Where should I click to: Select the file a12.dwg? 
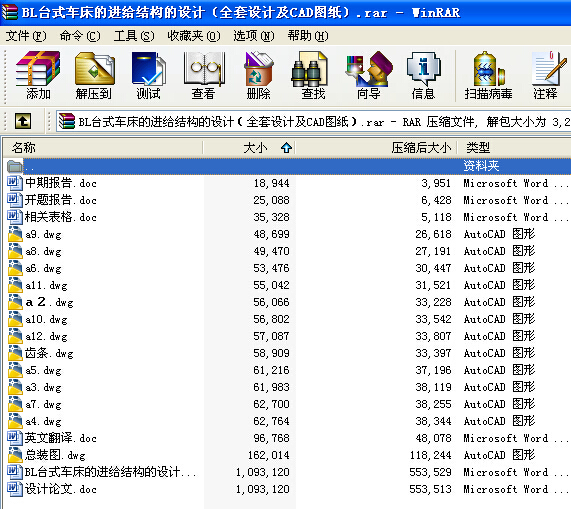pos(46,336)
